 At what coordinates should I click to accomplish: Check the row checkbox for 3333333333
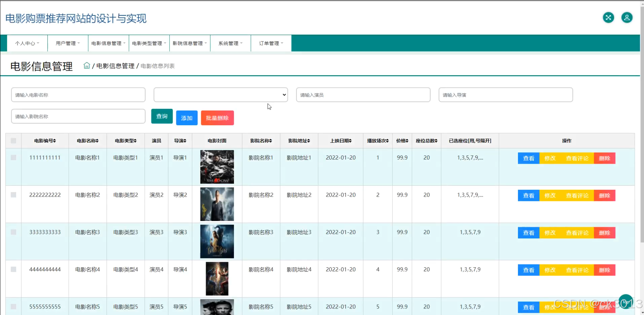pyautogui.click(x=13, y=232)
